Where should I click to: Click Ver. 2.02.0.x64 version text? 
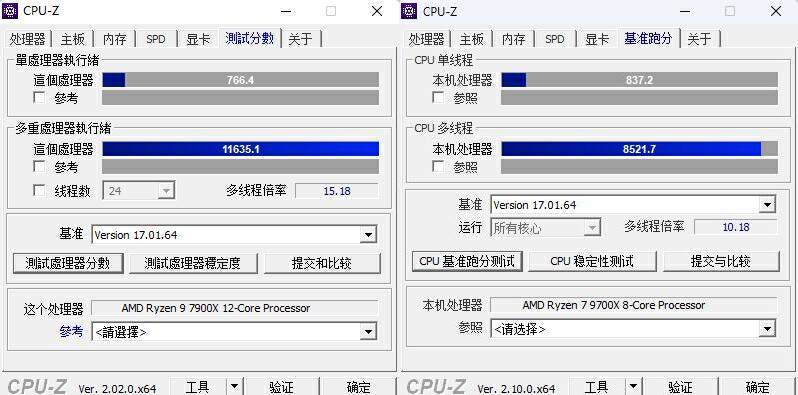click(x=117, y=388)
